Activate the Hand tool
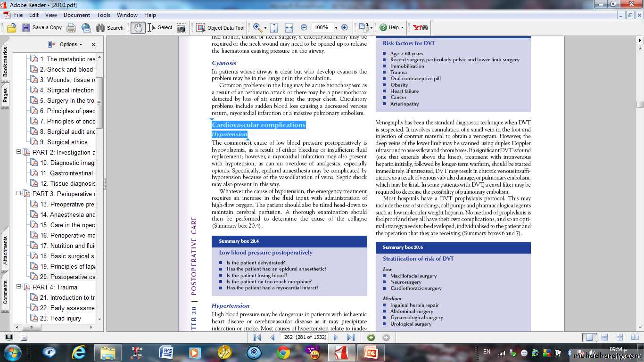Viewport: 644px width, 362px height. (138, 28)
